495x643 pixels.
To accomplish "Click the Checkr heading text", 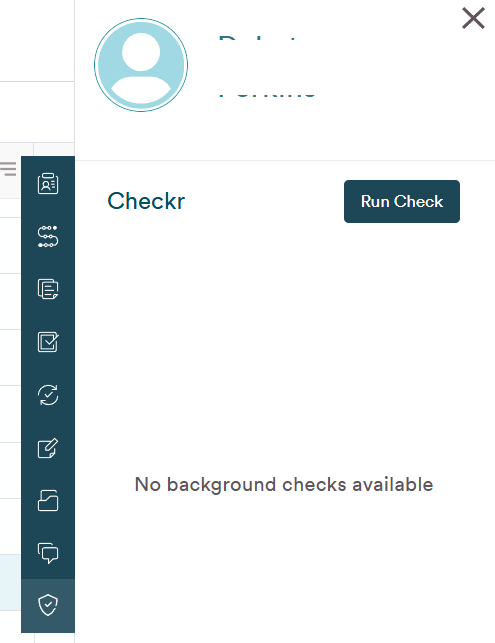I will point(146,201).
